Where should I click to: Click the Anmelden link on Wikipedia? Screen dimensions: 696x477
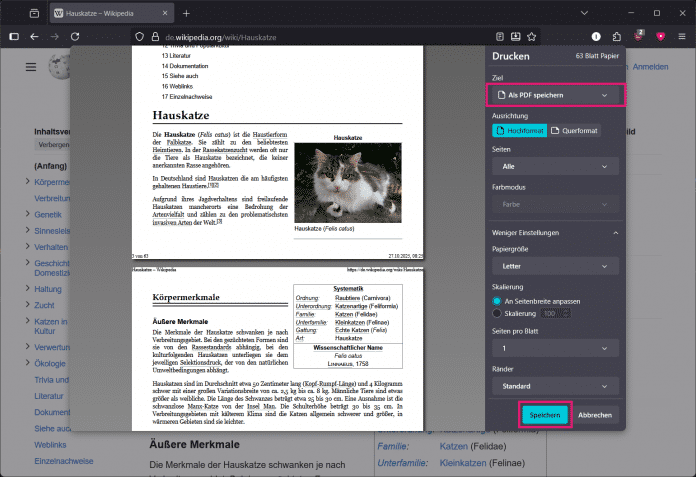tap(650, 67)
